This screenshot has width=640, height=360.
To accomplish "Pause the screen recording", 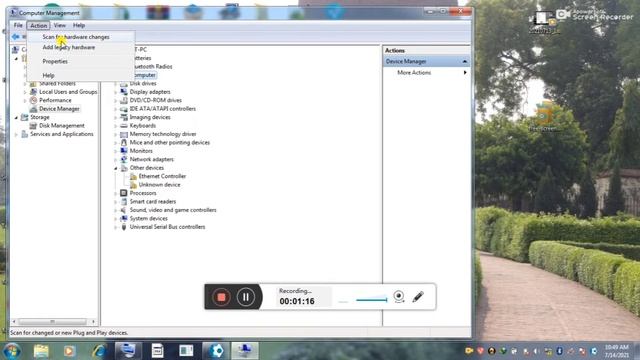I will (246, 297).
